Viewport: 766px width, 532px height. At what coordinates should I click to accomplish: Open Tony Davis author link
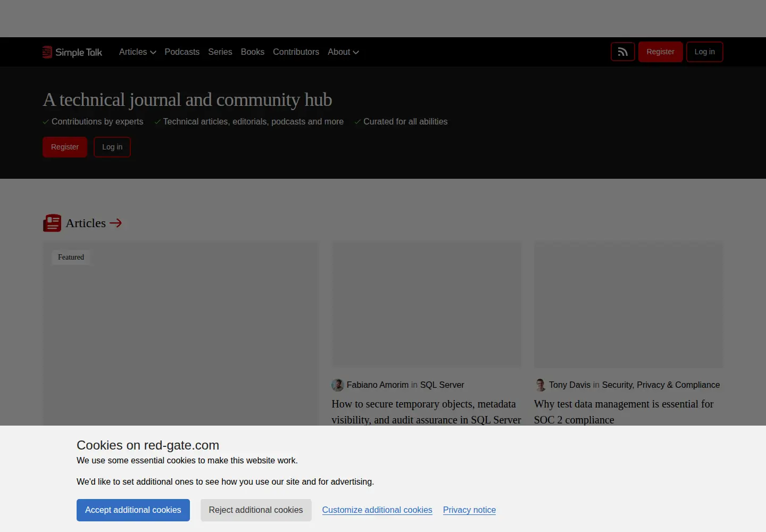(x=570, y=385)
